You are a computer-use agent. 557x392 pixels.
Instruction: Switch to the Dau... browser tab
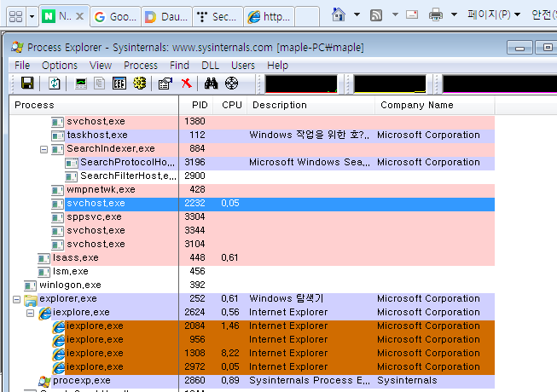click(x=166, y=17)
